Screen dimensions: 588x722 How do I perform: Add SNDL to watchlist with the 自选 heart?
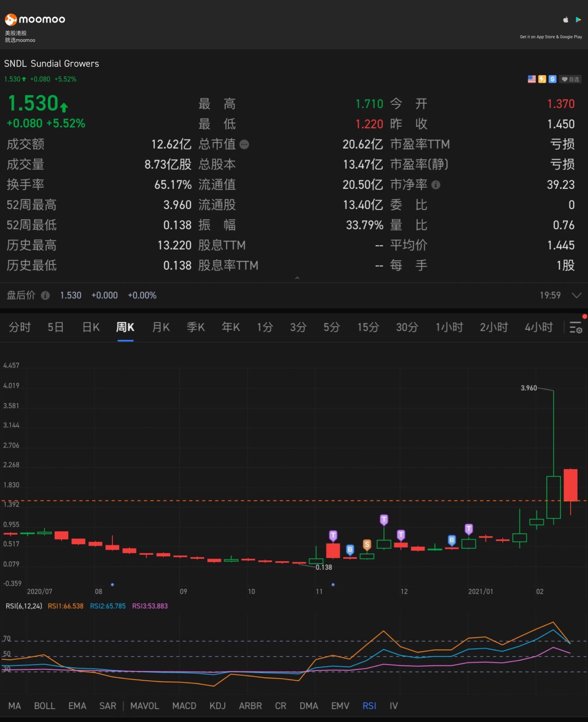(570, 79)
